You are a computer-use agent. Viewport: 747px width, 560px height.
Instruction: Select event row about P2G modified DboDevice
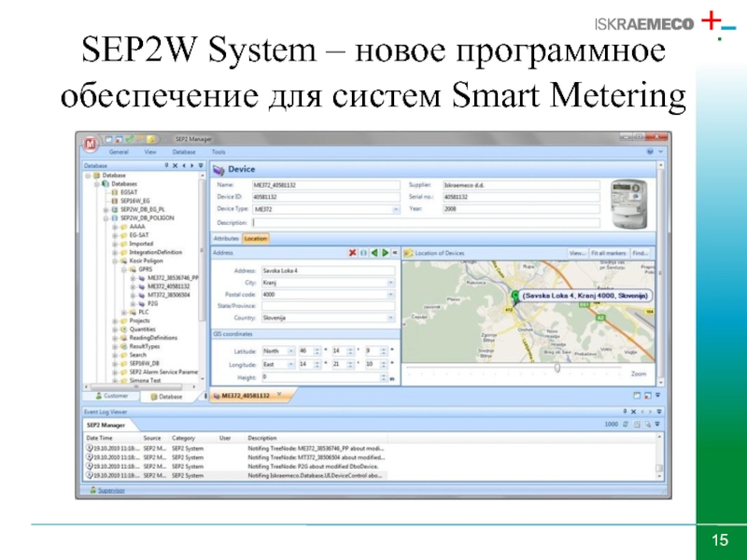point(236,467)
